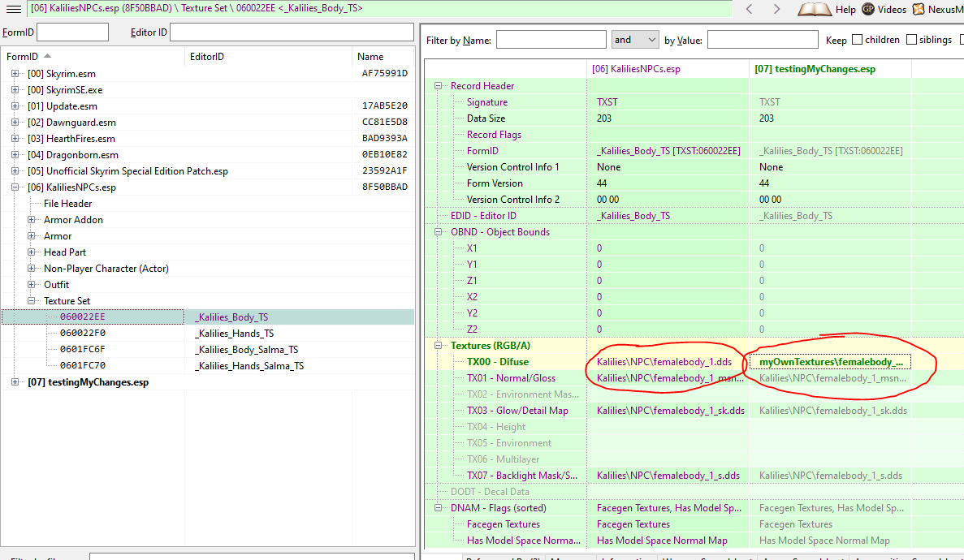Open Videos via the GP icon
Viewport: 964px width, 560px height.
point(868,9)
